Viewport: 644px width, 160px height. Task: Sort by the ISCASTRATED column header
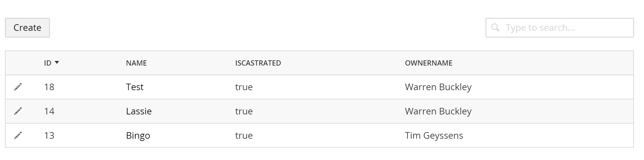click(258, 63)
